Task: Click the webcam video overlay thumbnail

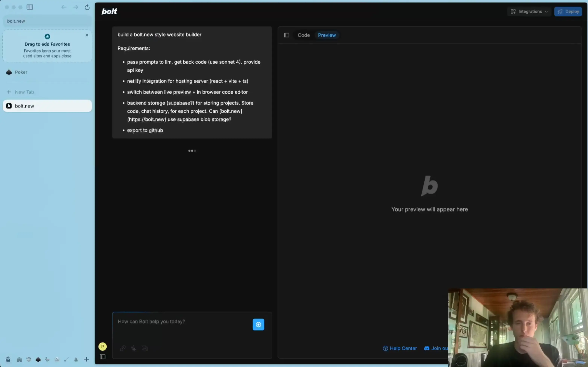Action: [518, 328]
